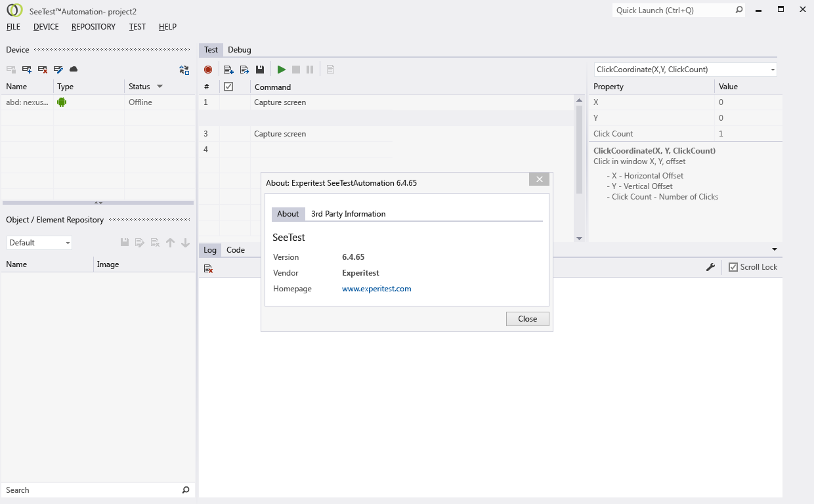Viewport: 814px width, 504px height.
Task: Click the Export script icon in Test toolbar
Action: tap(244, 70)
